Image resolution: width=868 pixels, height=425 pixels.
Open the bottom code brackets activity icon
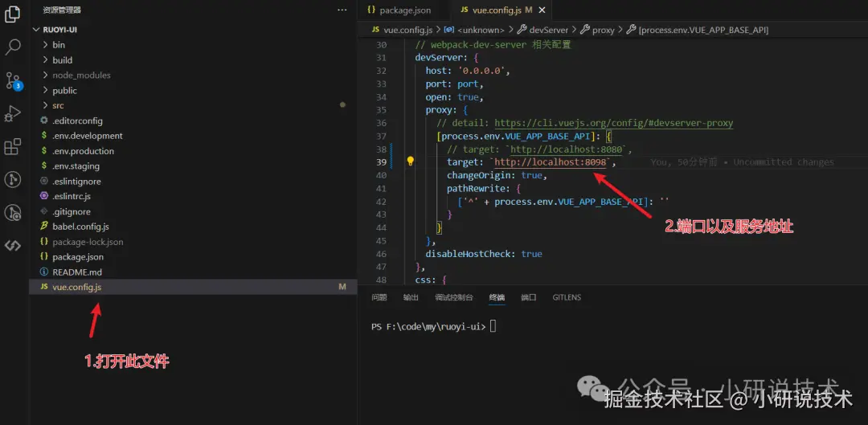(13, 246)
